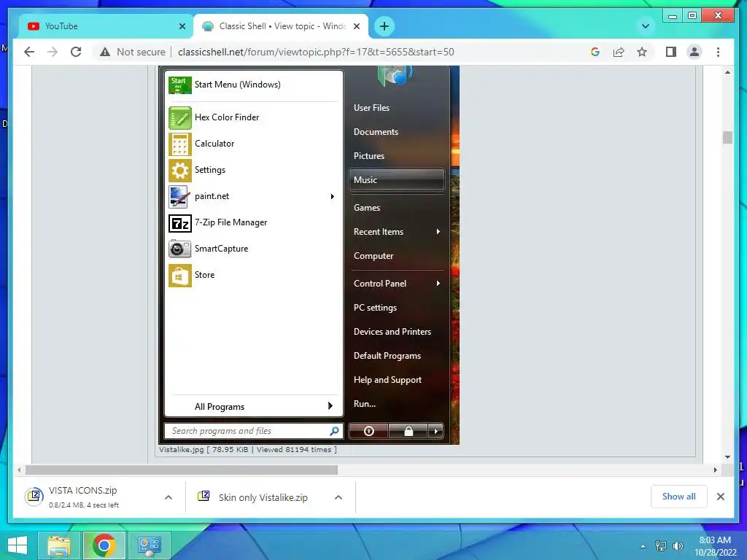Expand the Recent Items arrow

[438, 231]
